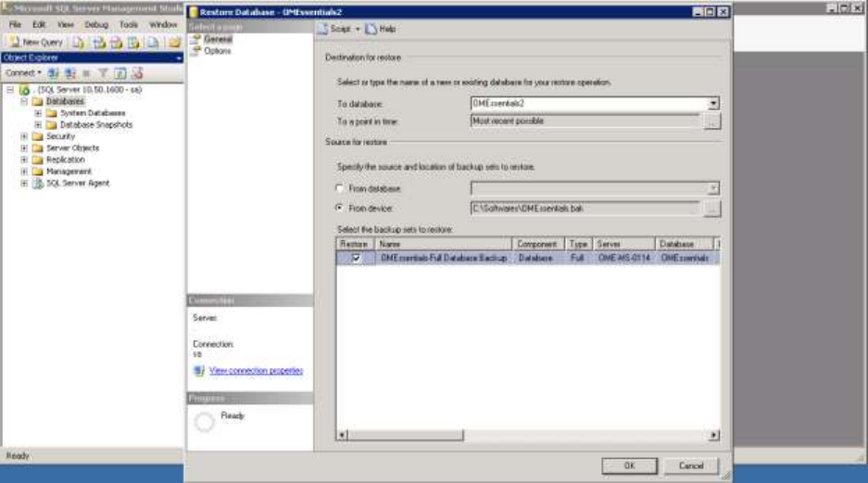Click the Component column header in backup sets
868x483 pixels.
tap(538, 244)
